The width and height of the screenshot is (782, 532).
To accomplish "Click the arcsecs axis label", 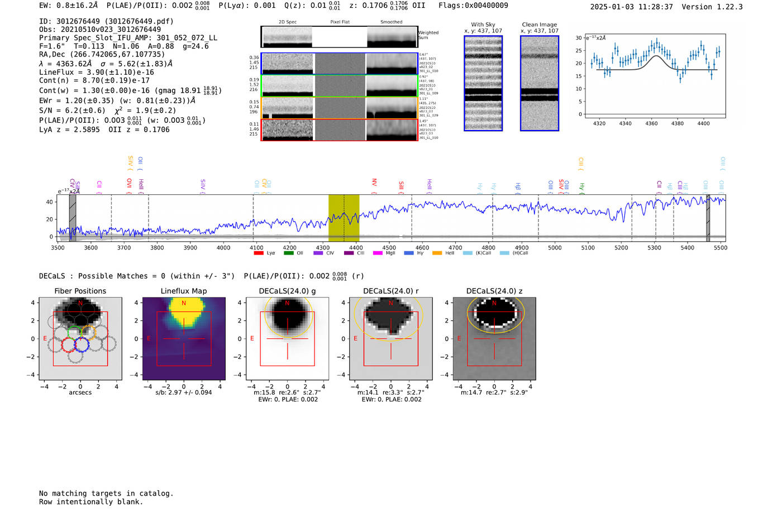I will pos(80,392).
